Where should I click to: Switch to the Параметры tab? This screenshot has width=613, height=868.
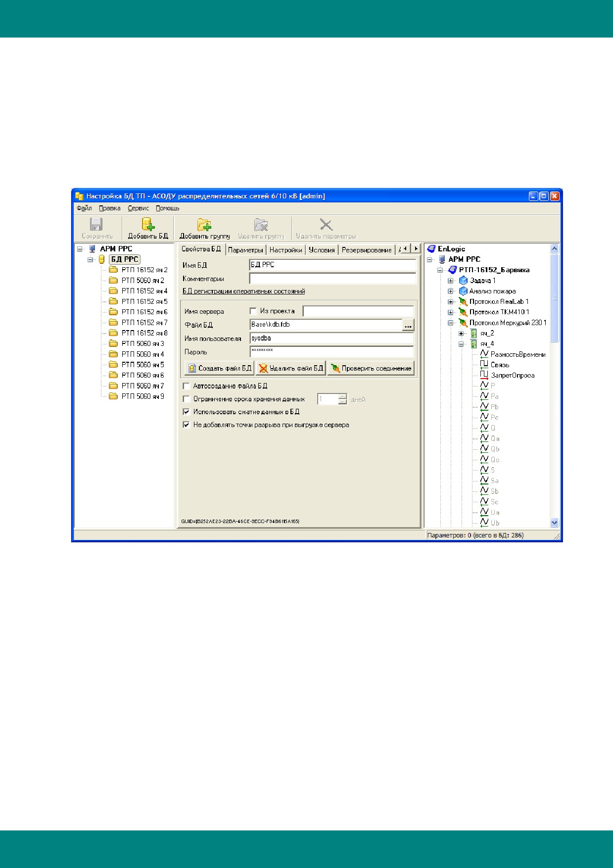[x=245, y=250]
